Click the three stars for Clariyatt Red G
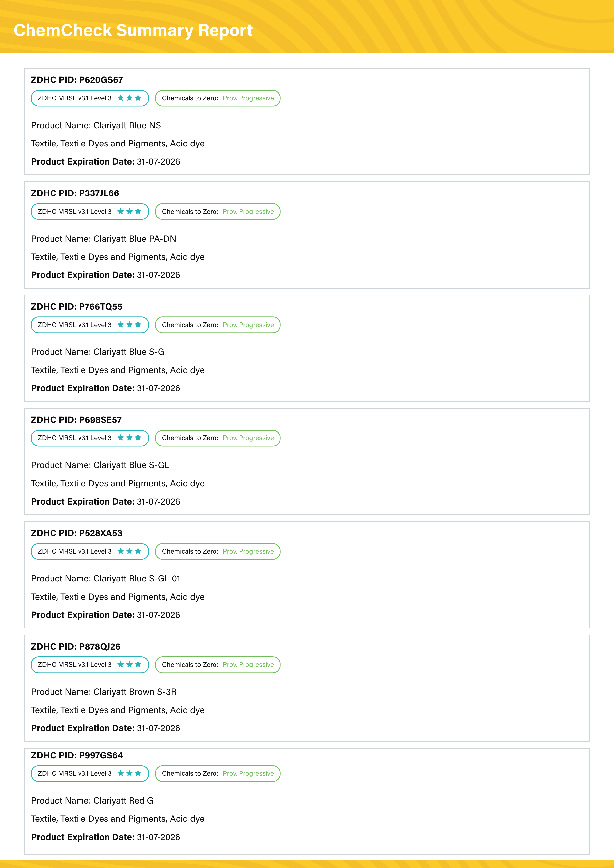The height and width of the screenshot is (868, 614). 129,773
